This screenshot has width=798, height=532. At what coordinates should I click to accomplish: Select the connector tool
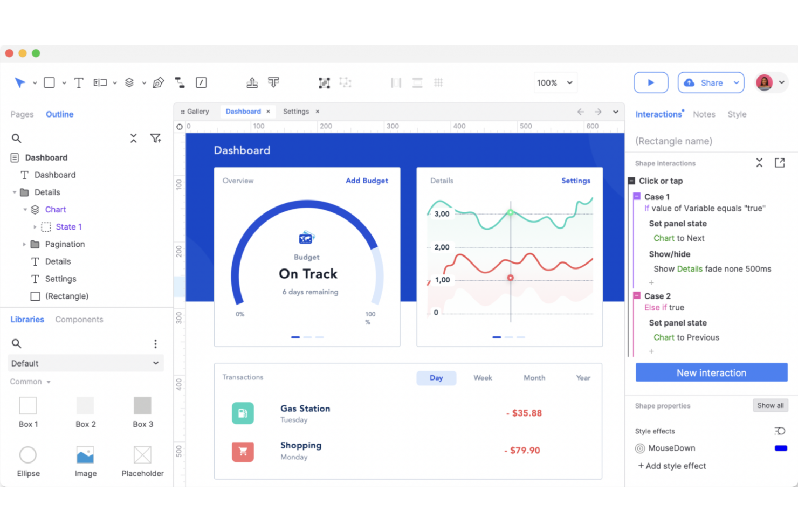pos(180,82)
